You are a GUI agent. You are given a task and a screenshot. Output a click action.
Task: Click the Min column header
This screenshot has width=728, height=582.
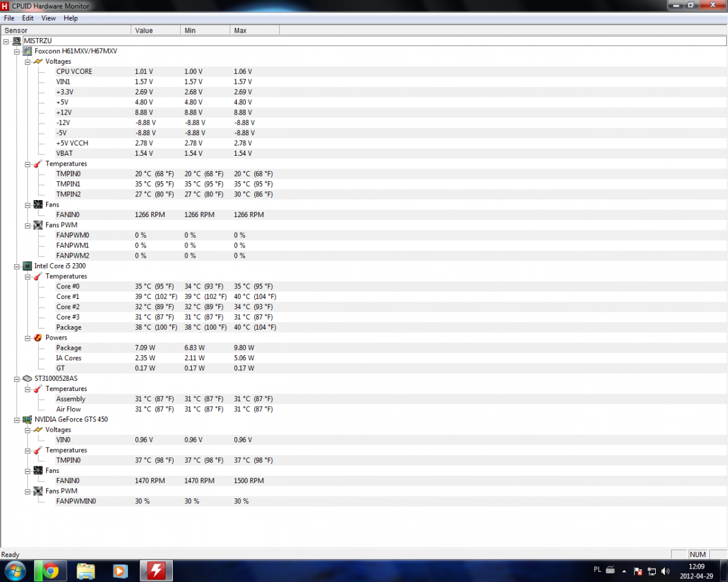click(x=206, y=30)
